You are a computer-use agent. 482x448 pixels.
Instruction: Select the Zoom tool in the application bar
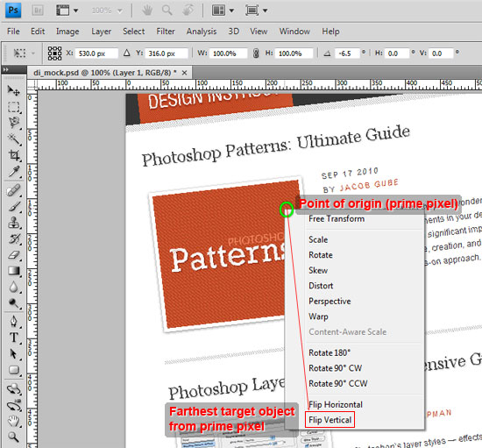[x=167, y=11]
